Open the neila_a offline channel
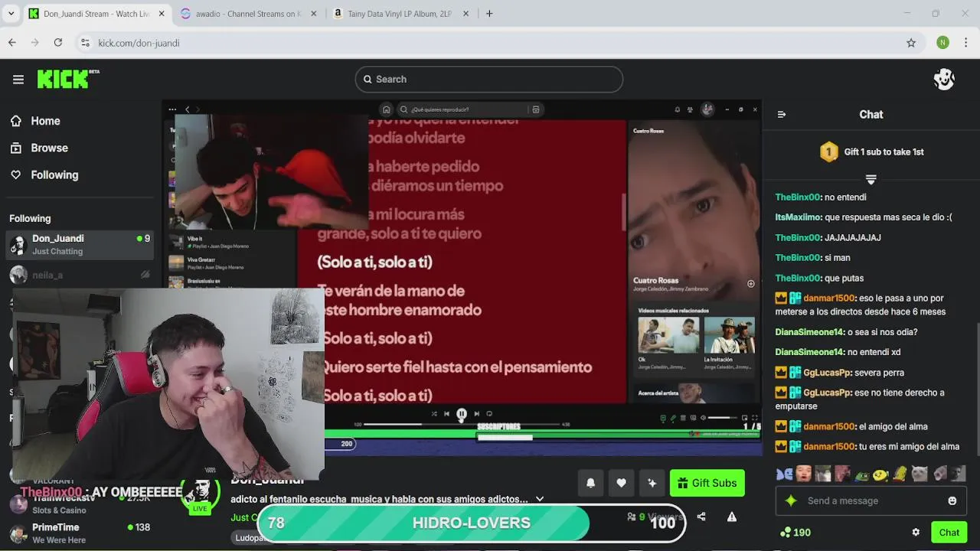This screenshot has width=980, height=551. [80, 275]
